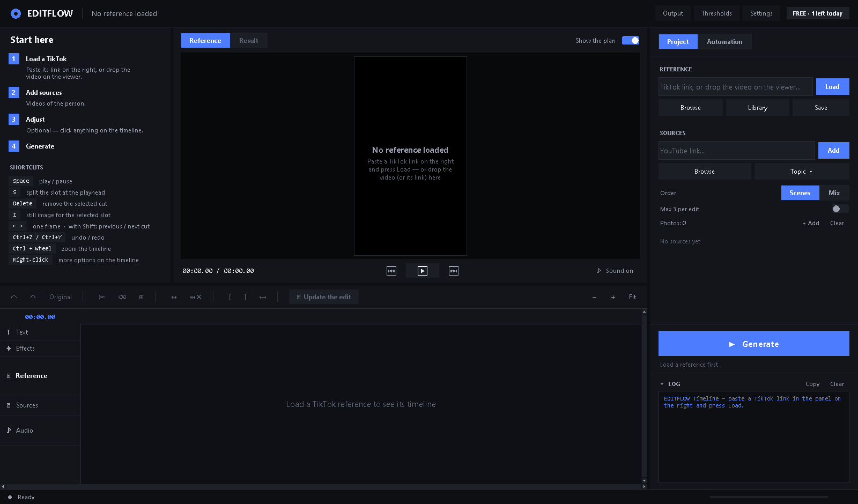
Task: Click step number 4 Generate badge
Action: (x=14, y=146)
